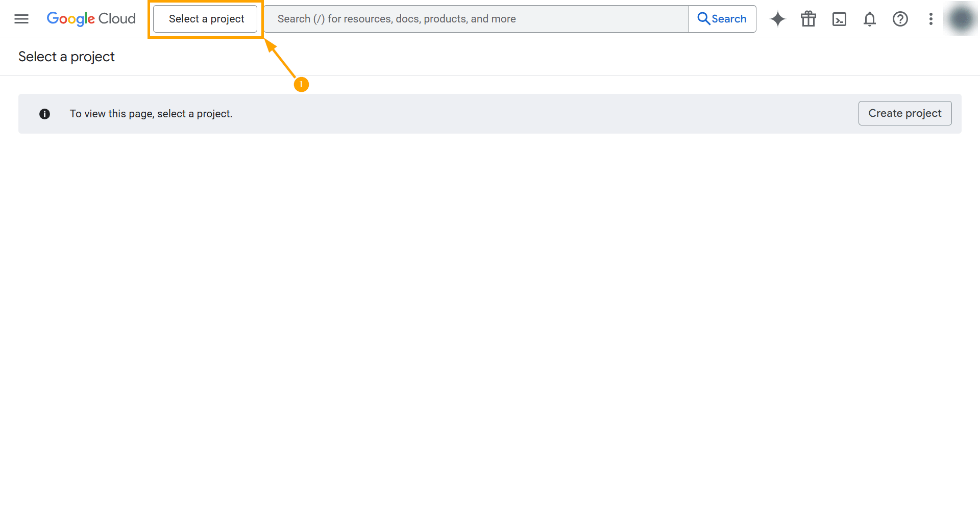Click the orange highlighted annotation circle

pos(301,84)
